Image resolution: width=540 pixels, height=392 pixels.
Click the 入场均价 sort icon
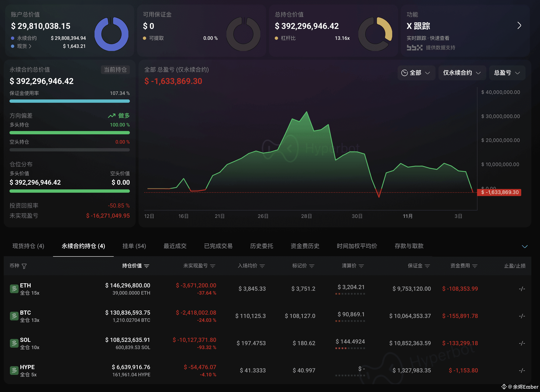tap(262, 266)
